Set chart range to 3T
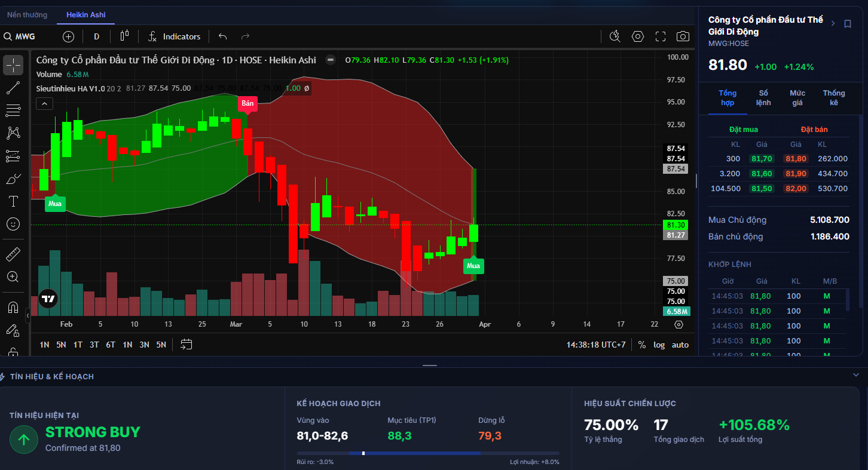868x470 pixels. 94,345
